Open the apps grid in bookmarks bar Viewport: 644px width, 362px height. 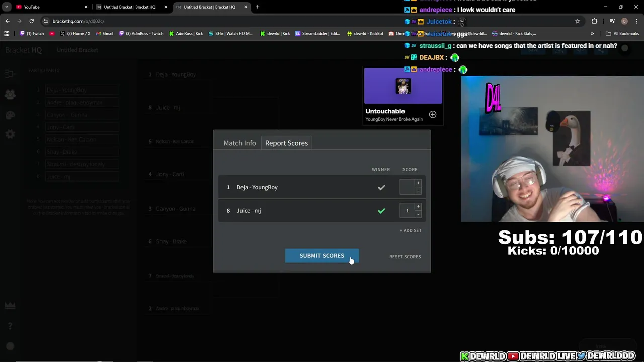click(x=7, y=34)
